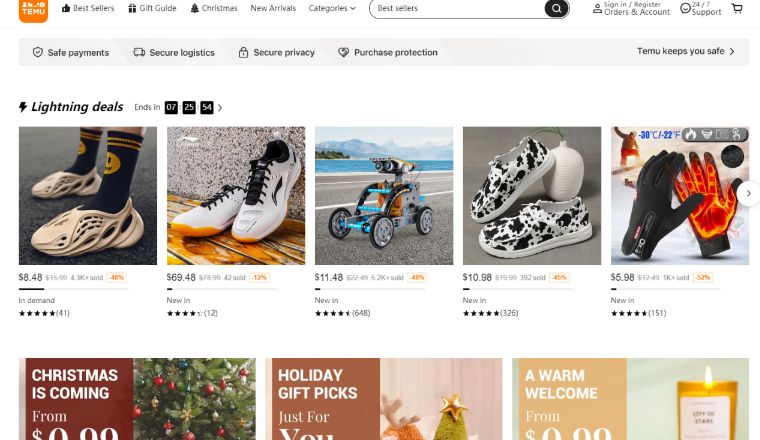760x440 pixels.
Task: Click the Secure logistics truck icon
Action: (139, 52)
